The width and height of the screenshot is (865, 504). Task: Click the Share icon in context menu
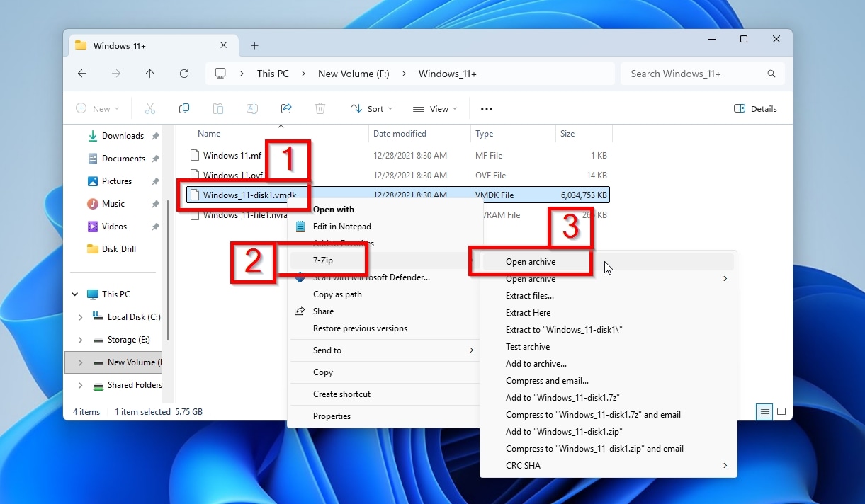(x=300, y=311)
